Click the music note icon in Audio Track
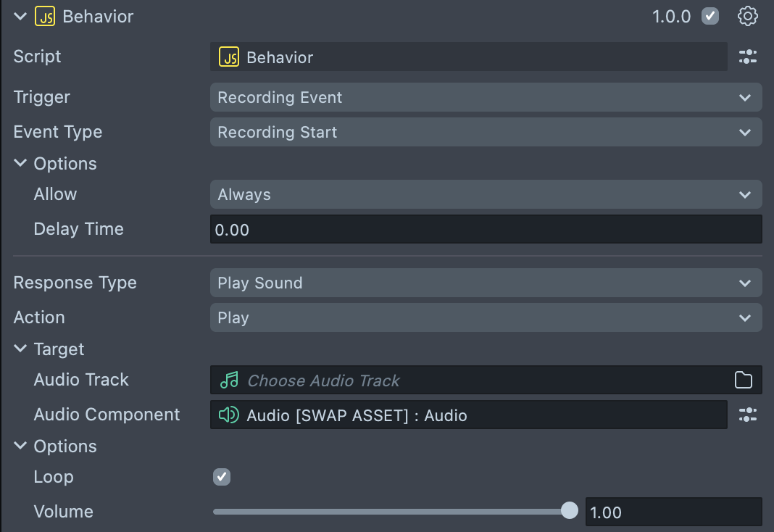 [x=229, y=380]
